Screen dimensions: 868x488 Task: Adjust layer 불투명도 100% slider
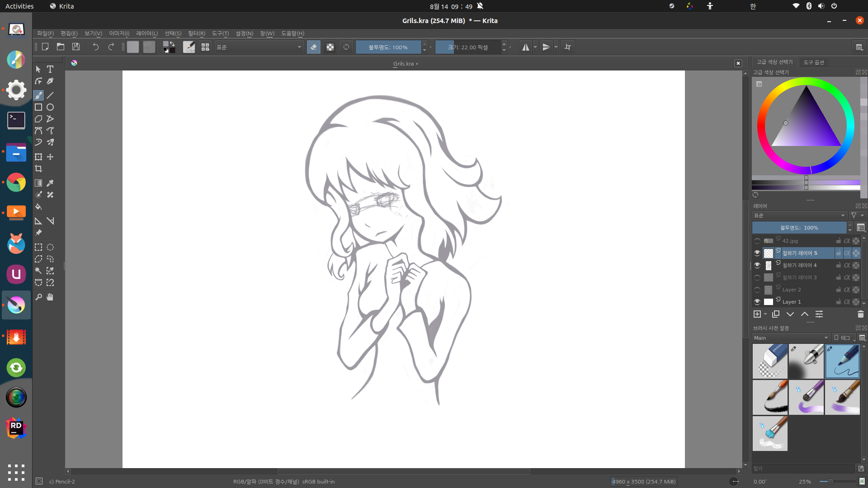coord(799,228)
